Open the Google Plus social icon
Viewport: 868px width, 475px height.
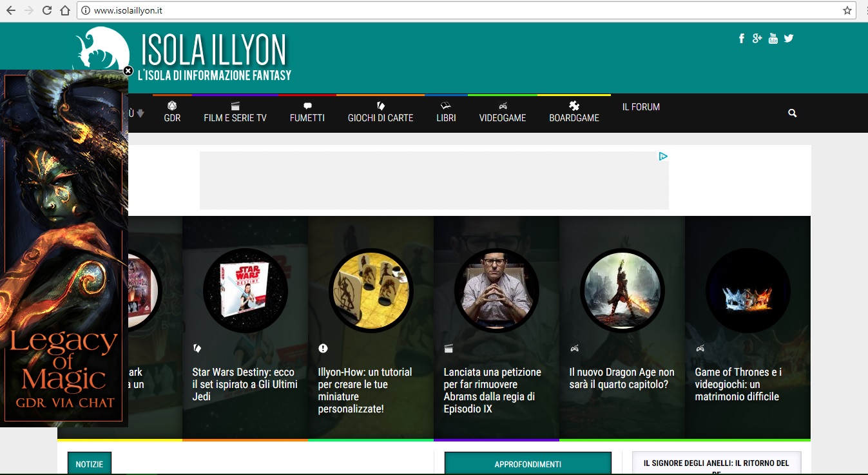[x=757, y=38]
